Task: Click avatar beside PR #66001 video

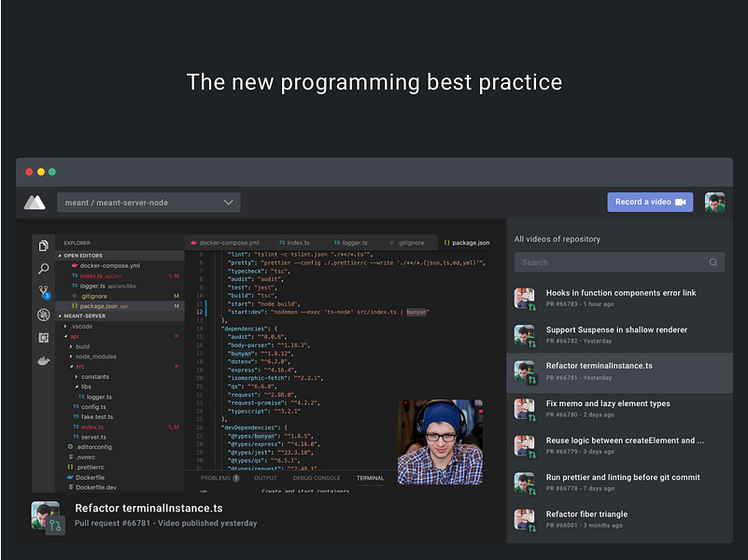Action: pos(524,520)
